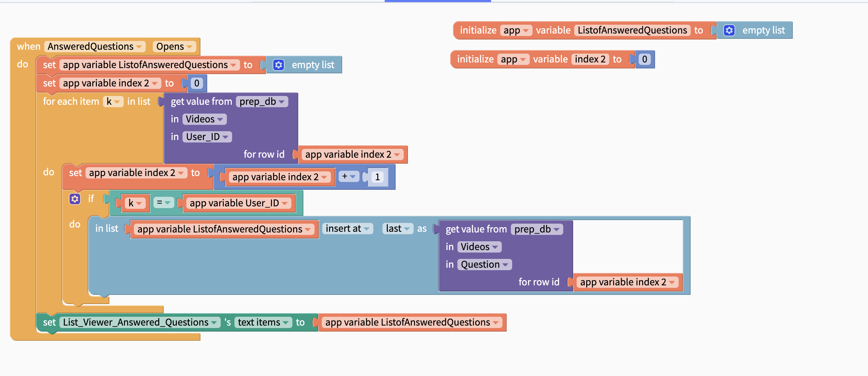Click the ListofAnsweredQuestions variable name field
The image size is (868, 376).
pyautogui.click(x=632, y=30)
